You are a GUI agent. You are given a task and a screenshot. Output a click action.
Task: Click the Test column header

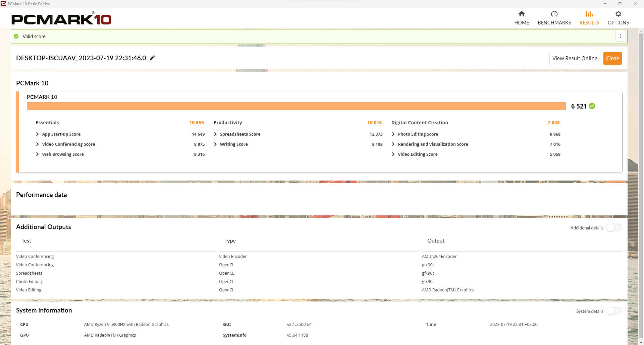click(26, 240)
